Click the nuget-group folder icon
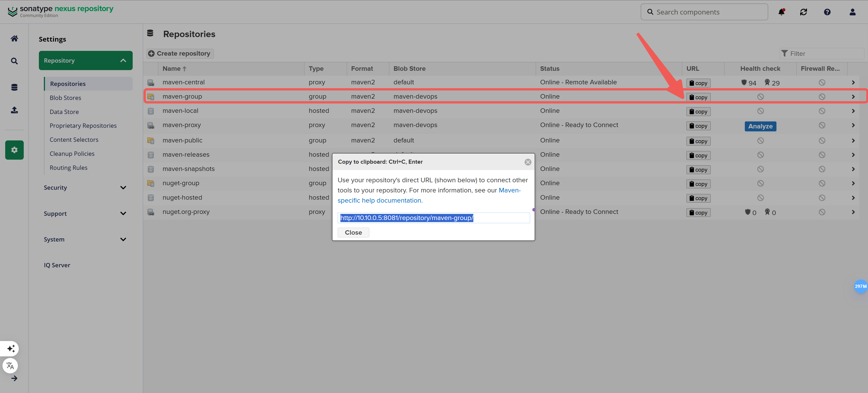The height and width of the screenshot is (393, 868). click(151, 183)
